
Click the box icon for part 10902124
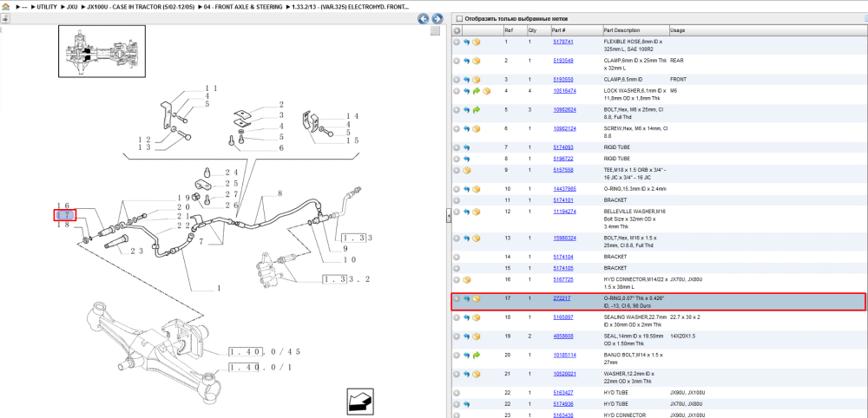(476, 129)
